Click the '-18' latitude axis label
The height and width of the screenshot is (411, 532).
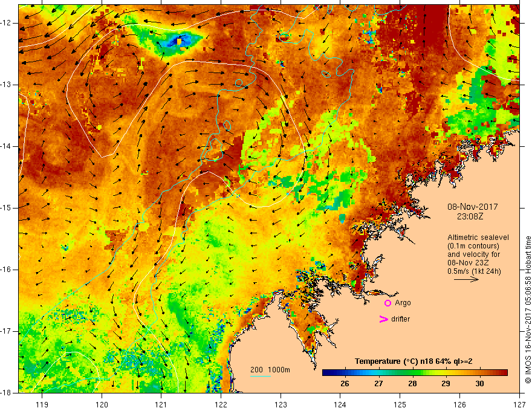[x=7, y=393]
